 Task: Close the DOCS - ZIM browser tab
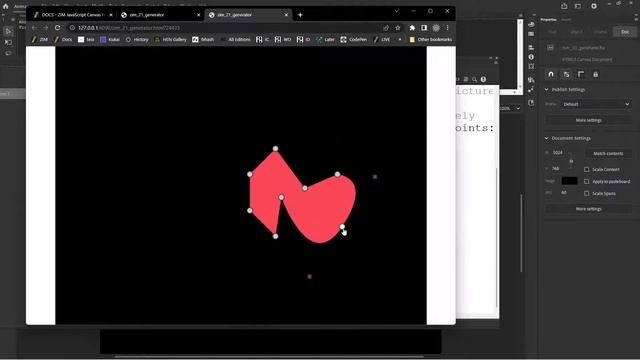point(111,15)
